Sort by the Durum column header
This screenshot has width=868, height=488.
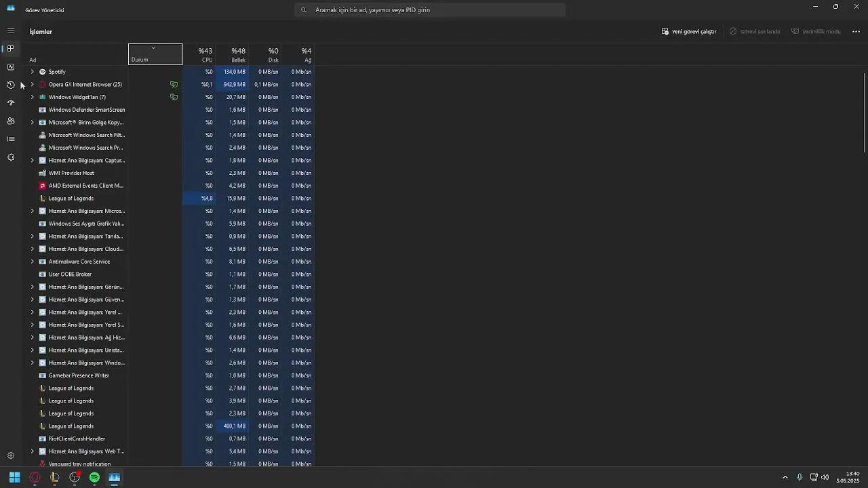[x=155, y=54]
